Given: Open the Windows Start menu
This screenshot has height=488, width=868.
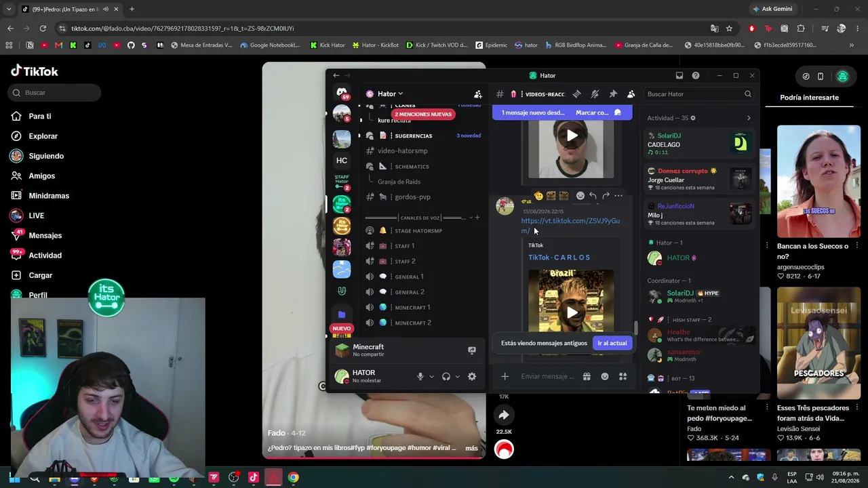Looking at the screenshot, I should (x=14, y=478).
